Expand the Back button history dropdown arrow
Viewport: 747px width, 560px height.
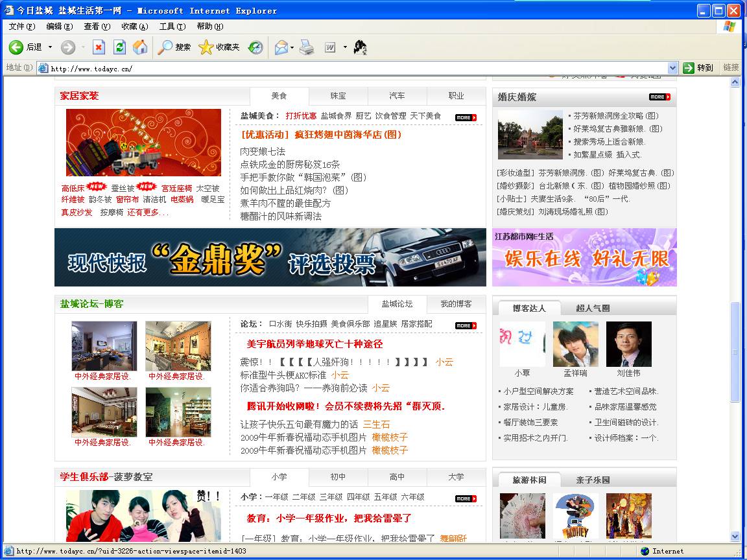coord(51,47)
